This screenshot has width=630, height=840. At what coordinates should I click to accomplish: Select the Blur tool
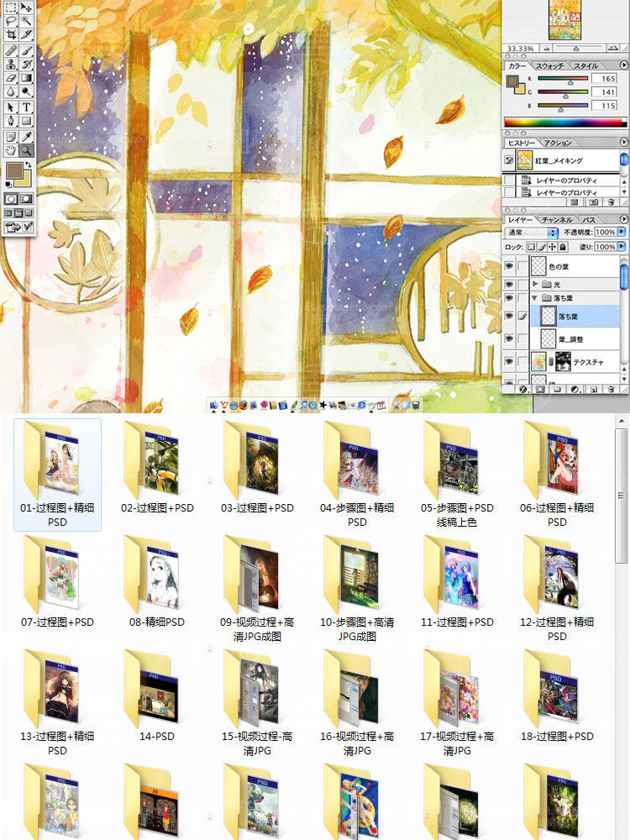point(11,92)
